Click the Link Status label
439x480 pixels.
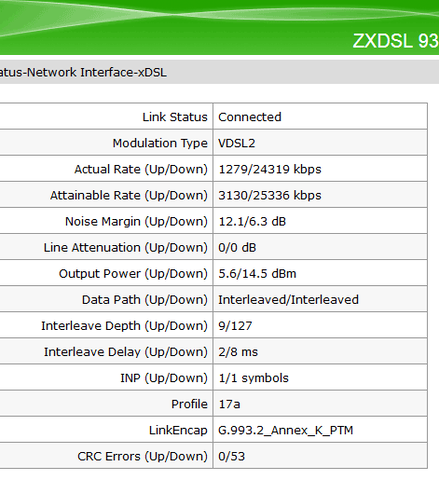(x=175, y=117)
